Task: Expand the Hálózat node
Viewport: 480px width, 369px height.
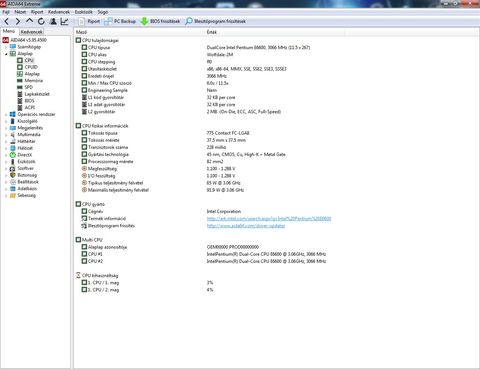Action: tap(6, 148)
